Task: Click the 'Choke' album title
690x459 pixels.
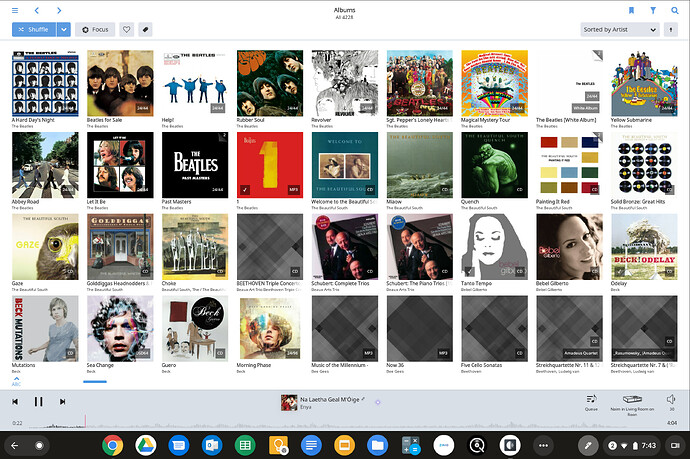Action: (x=169, y=283)
